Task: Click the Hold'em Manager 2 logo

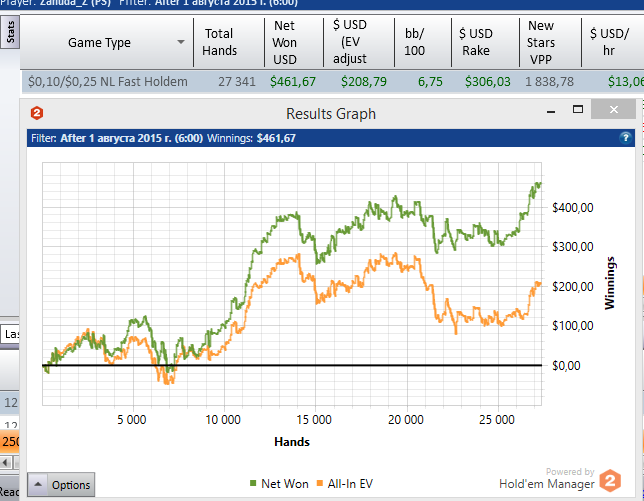Action: (x=610, y=480)
